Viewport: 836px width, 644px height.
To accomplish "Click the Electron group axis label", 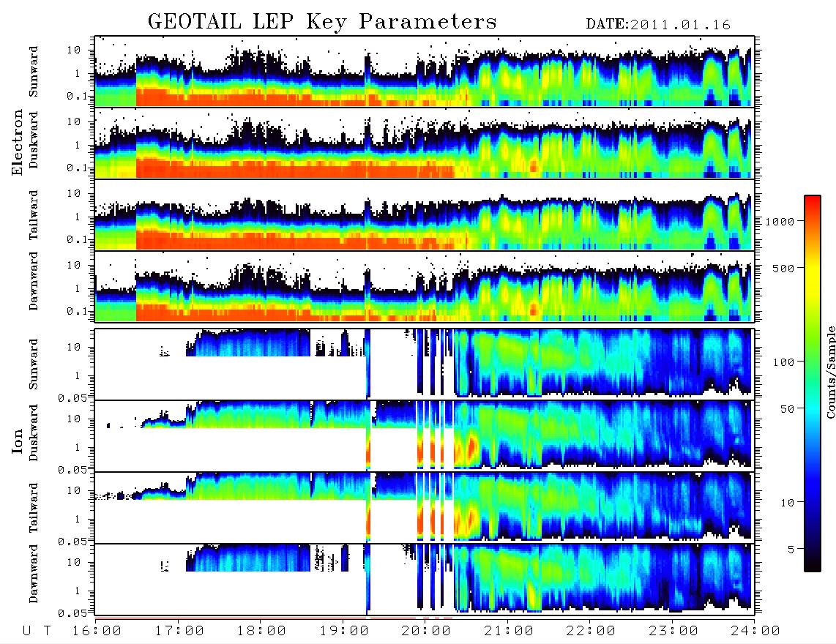I will click(17, 142).
